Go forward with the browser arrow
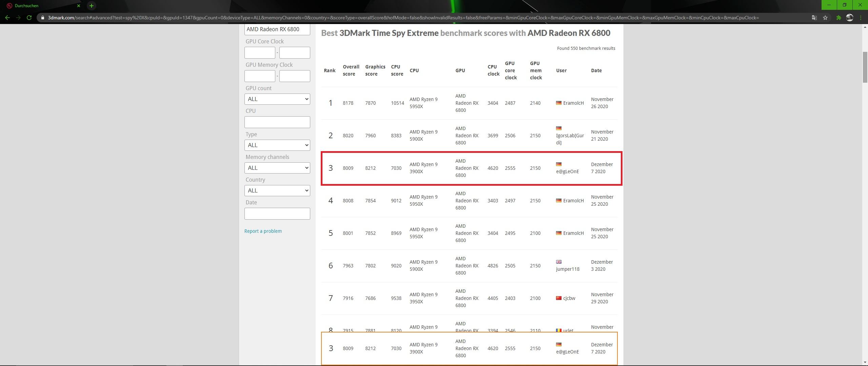The width and height of the screenshot is (868, 366). 18,18
